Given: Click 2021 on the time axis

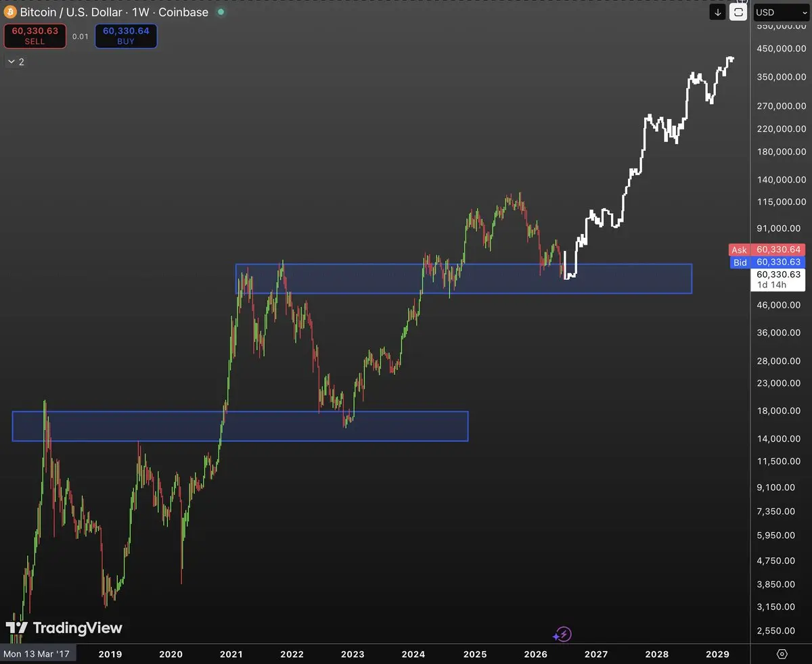Looking at the screenshot, I should [x=231, y=654].
